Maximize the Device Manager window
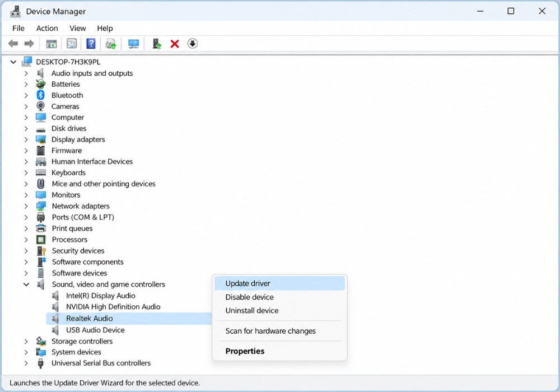Viewport: 560px width, 392px height. (511, 11)
